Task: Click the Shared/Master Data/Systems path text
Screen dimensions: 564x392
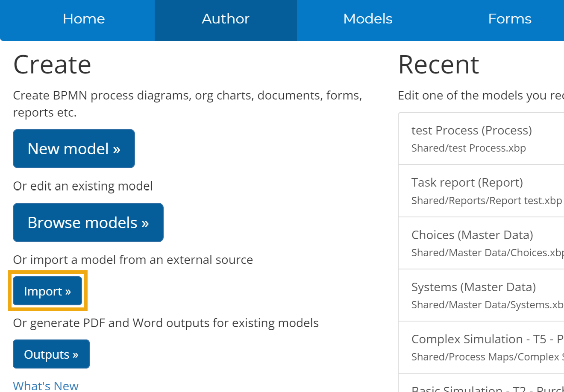Action: tap(487, 305)
